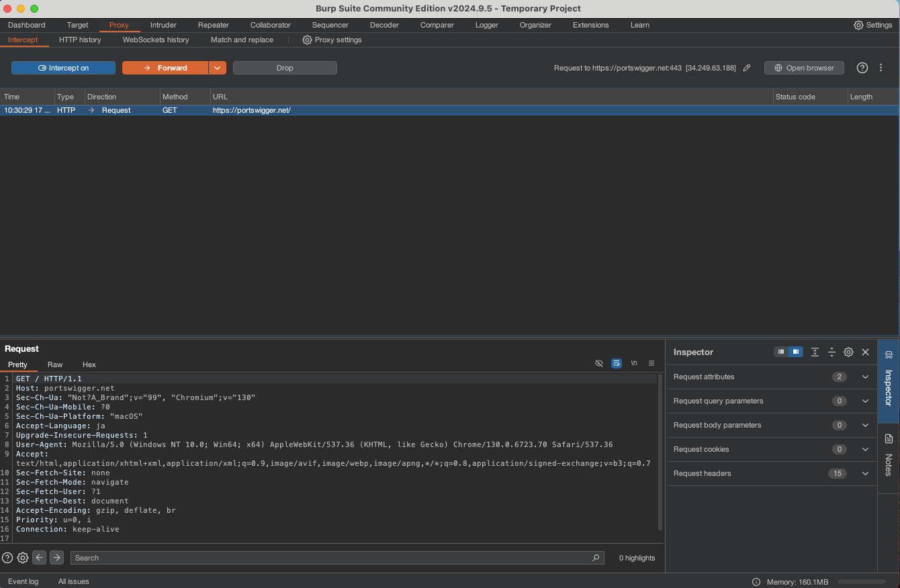Click the Forward button
Screen dimensions: 900x588
coord(165,68)
